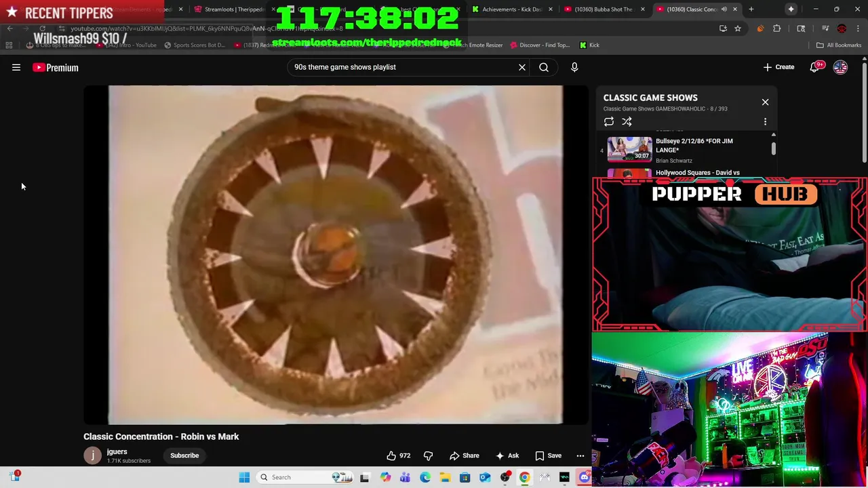This screenshot has width=868, height=488.
Task: Open Task View on the taskbar
Action: pyautogui.click(x=365, y=477)
